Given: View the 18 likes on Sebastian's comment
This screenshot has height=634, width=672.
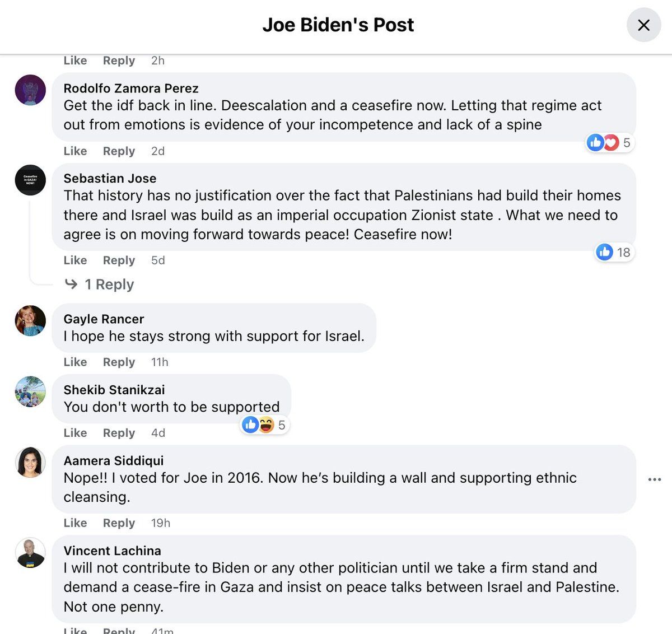Looking at the screenshot, I should 614,253.
